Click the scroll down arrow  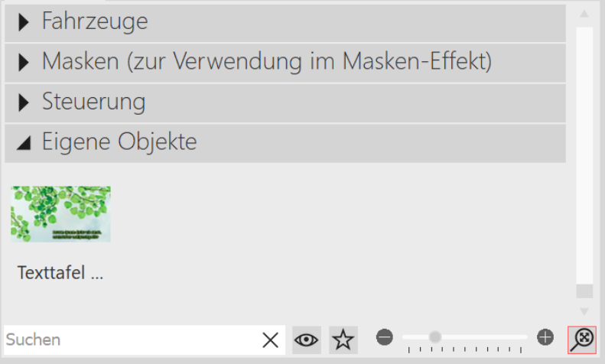coord(584,311)
